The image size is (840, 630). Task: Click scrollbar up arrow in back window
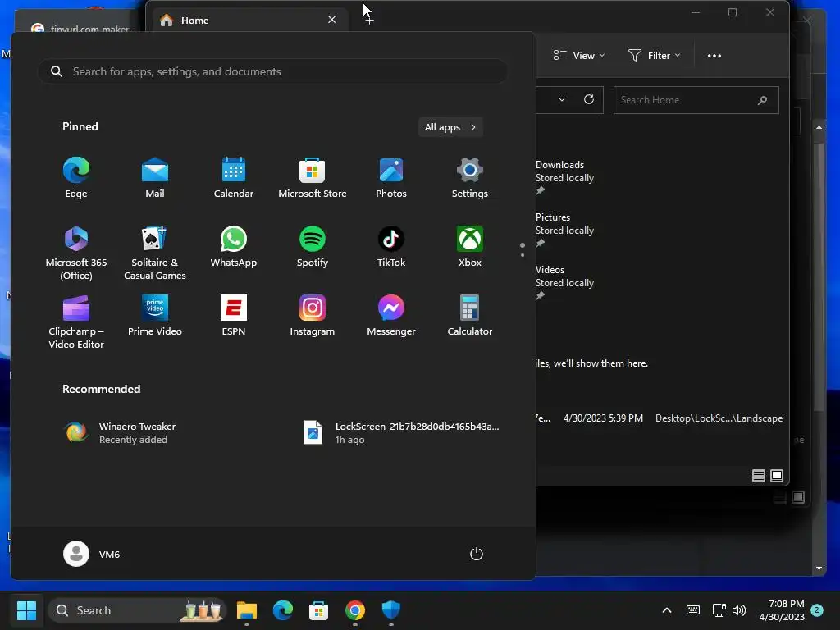click(x=819, y=127)
